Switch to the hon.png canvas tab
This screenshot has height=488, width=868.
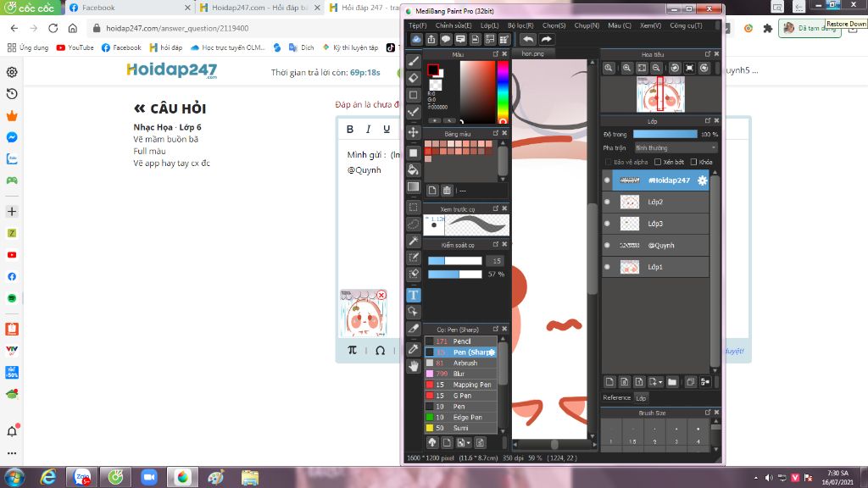(532, 53)
